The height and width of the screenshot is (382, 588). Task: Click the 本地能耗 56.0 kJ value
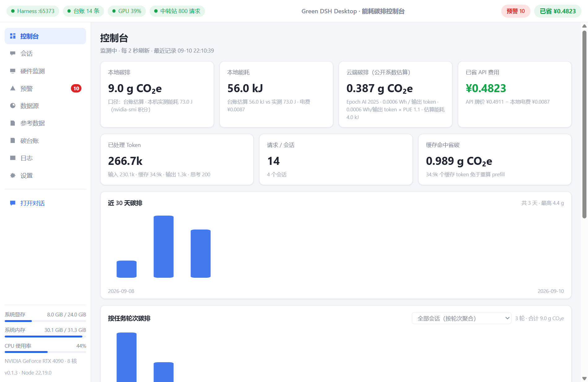[x=245, y=88]
